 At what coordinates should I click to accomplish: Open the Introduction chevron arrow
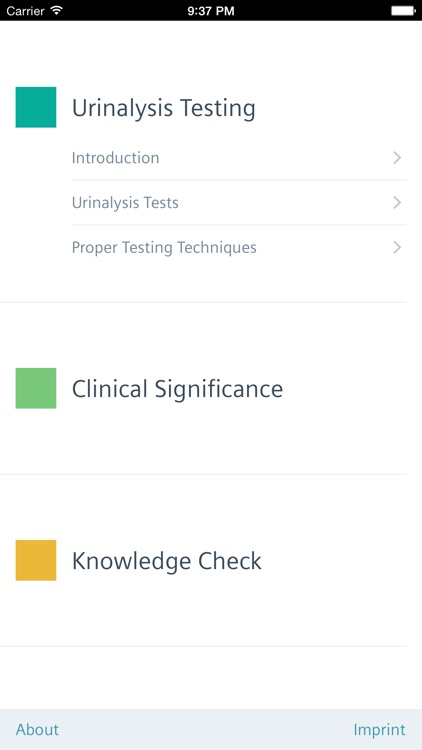pos(397,158)
